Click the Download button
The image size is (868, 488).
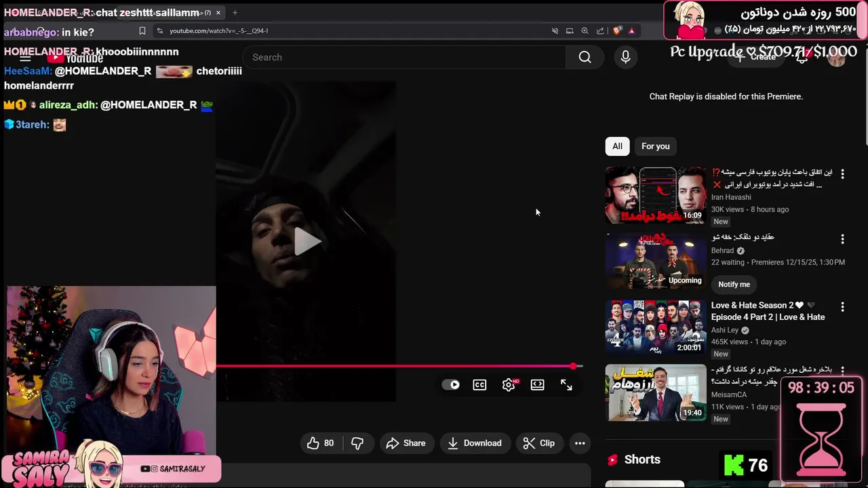pyautogui.click(x=475, y=443)
